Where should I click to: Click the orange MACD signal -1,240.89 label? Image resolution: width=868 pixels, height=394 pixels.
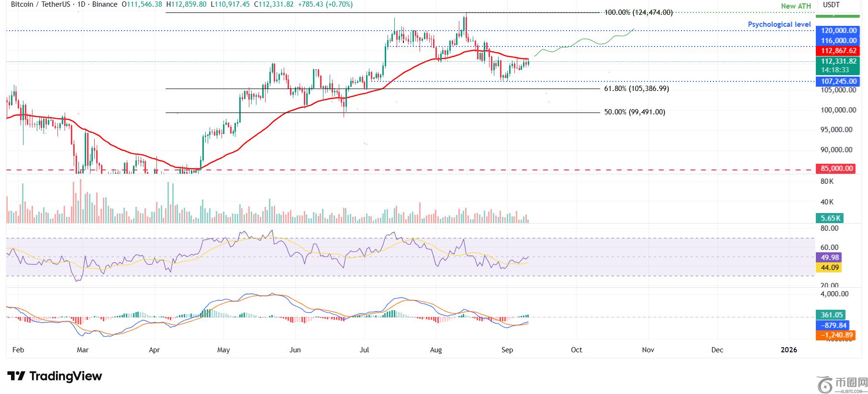(836, 336)
